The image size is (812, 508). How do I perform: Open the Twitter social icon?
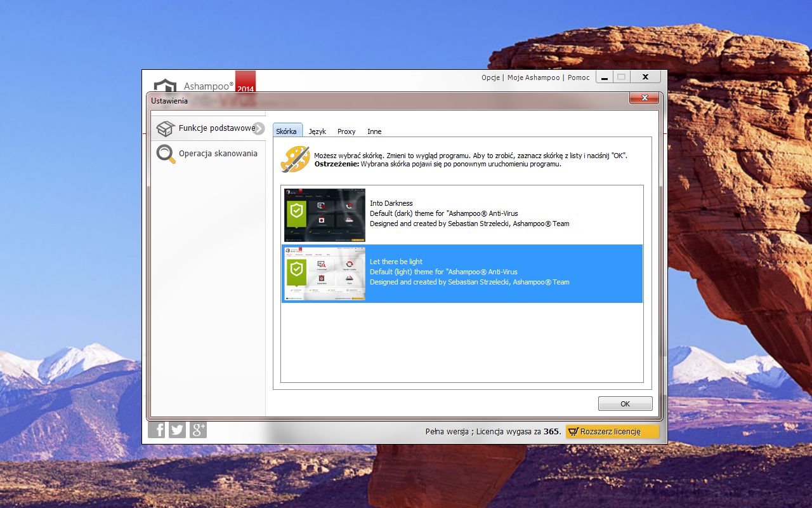point(178,430)
